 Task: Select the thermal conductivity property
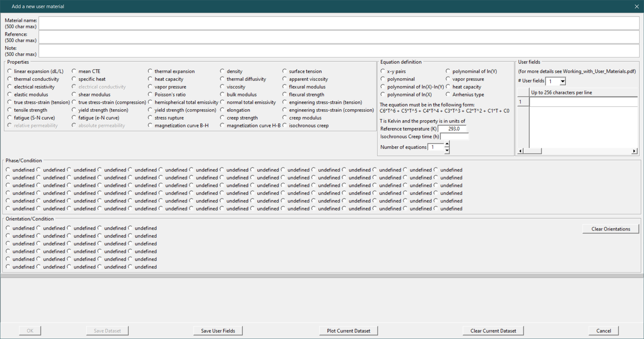[10, 79]
